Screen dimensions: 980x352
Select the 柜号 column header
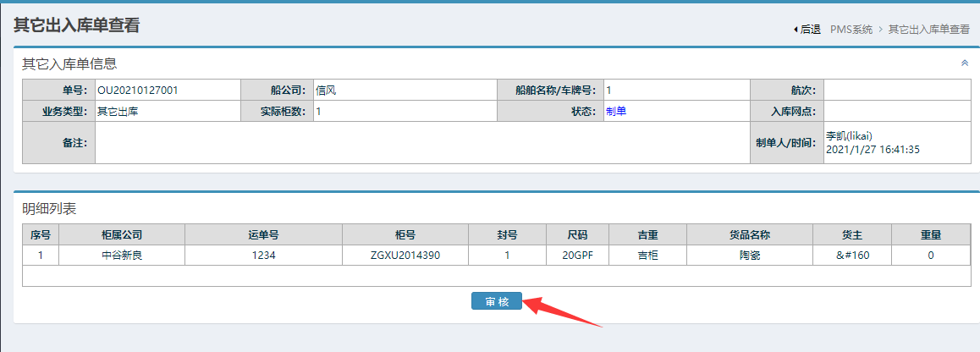pos(405,234)
